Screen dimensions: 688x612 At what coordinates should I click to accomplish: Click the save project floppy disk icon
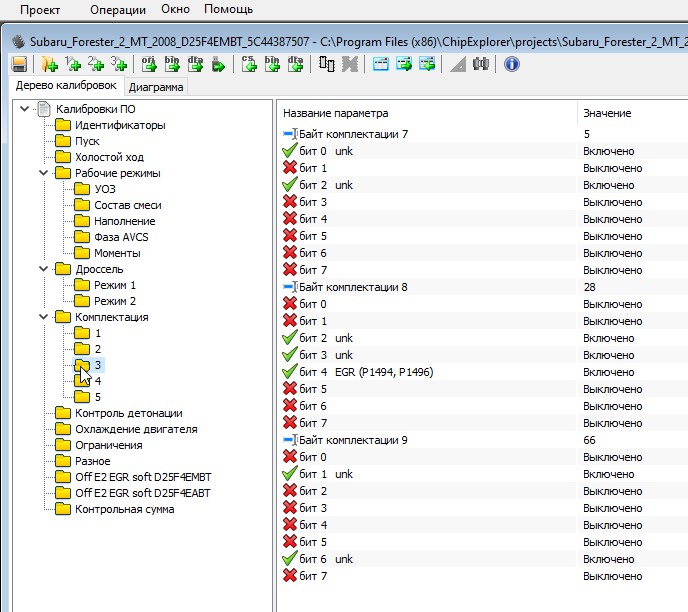19,64
